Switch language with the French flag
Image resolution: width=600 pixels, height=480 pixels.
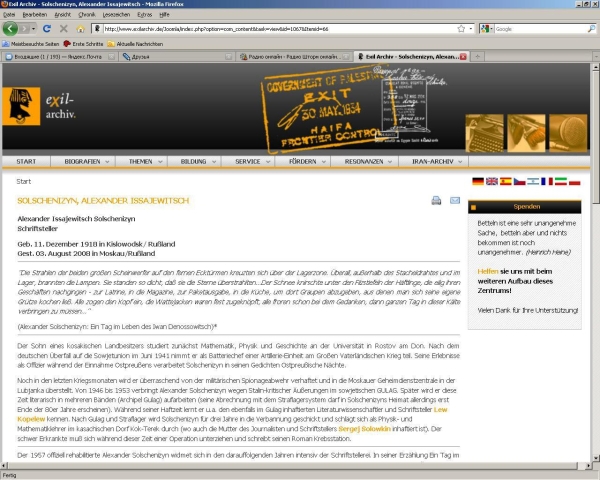[x=547, y=181]
